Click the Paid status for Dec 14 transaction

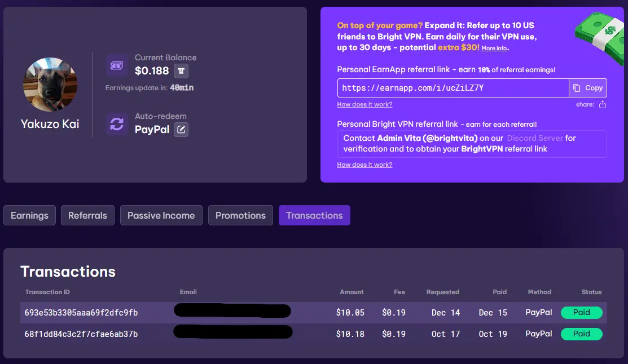point(582,312)
